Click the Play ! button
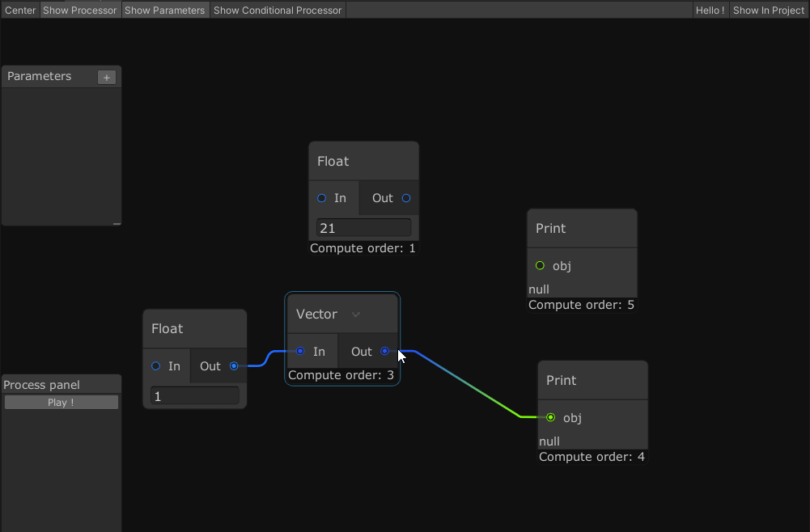This screenshot has height=532, width=810. 61,402
